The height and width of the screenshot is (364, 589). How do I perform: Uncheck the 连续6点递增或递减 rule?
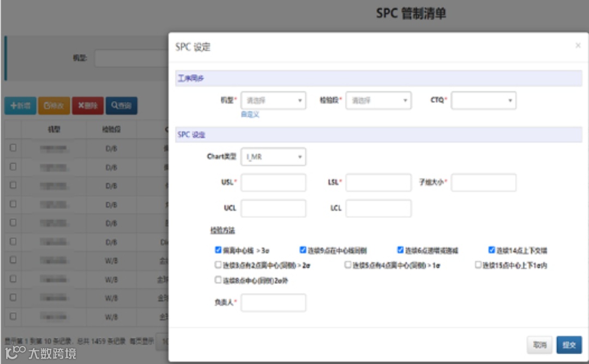pyautogui.click(x=400, y=250)
